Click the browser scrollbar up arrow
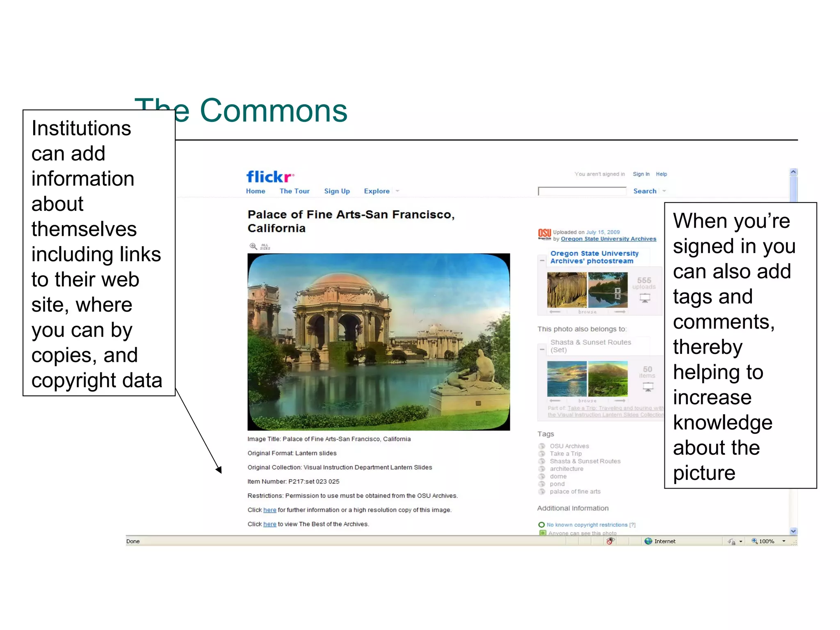 coord(793,172)
